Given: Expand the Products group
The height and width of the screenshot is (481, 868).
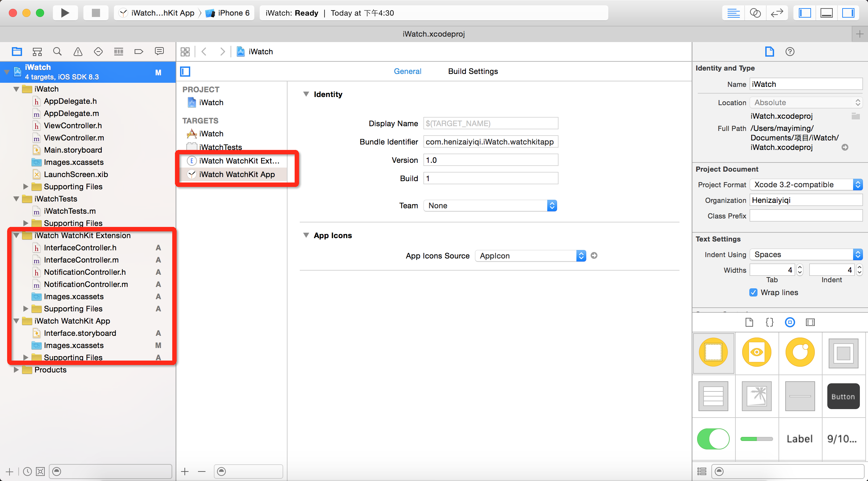Looking at the screenshot, I should pos(16,370).
